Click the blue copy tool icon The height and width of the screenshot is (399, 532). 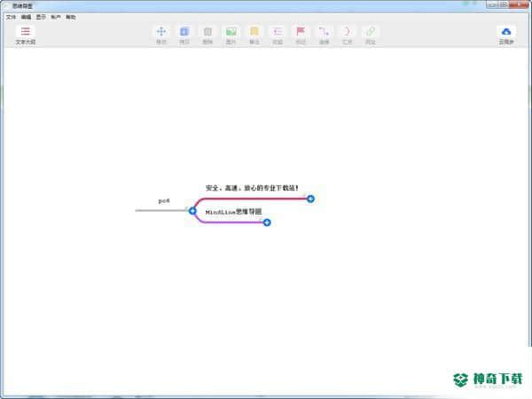[184, 35]
